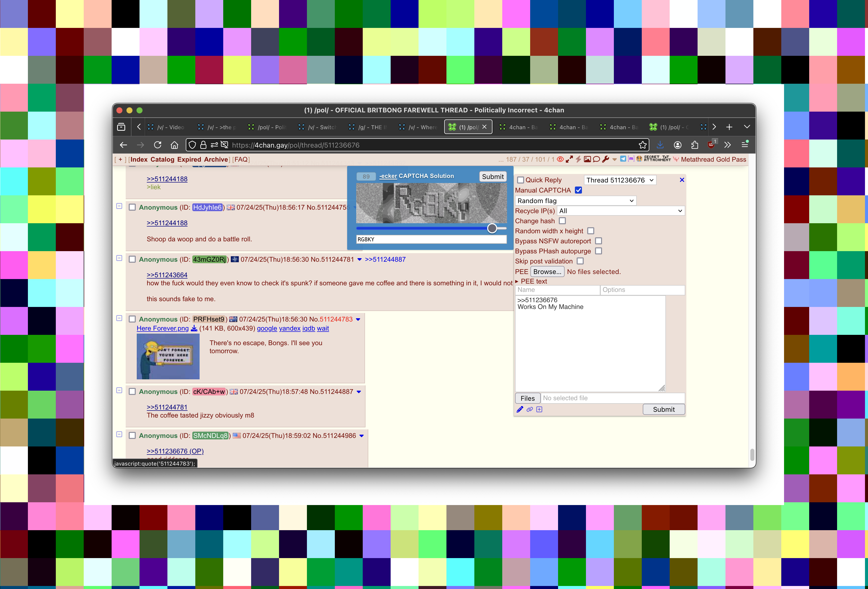Image resolution: width=868 pixels, height=589 pixels.
Task: Click the red eye watcher icon
Action: coord(560,159)
